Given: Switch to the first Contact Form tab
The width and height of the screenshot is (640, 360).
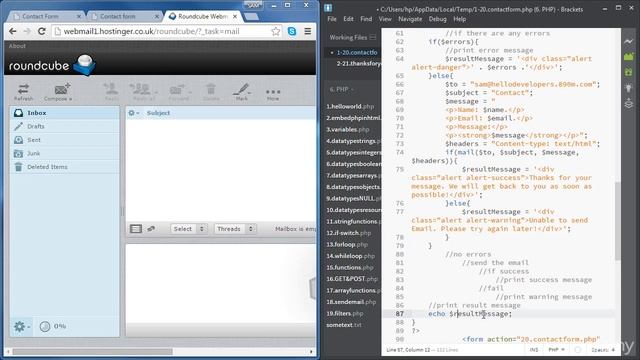Looking at the screenshot, I should click(45, 16).
